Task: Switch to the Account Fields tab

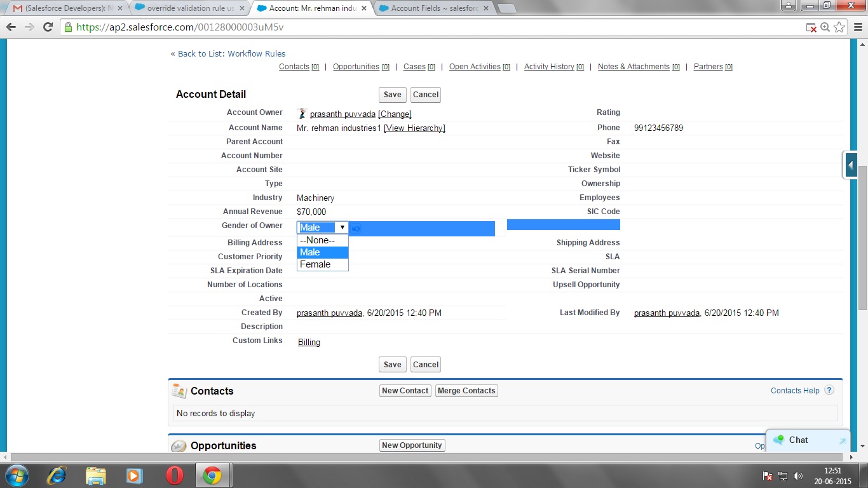Action: [433, 8]
